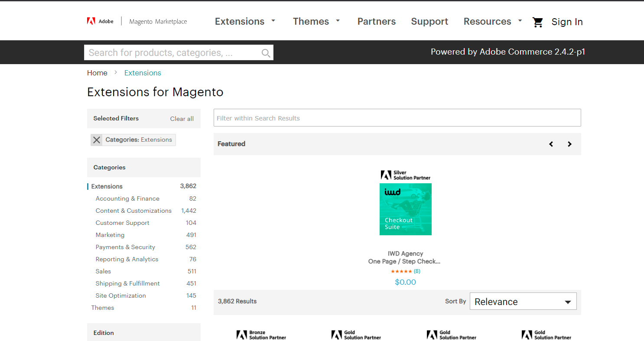Expand the Extensions menu in navigation

tap(245, 22)
